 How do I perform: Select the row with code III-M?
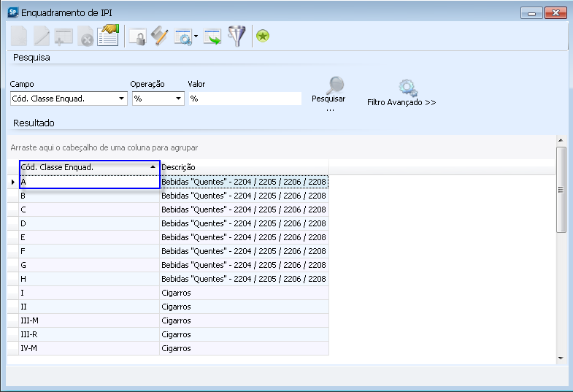88,320
